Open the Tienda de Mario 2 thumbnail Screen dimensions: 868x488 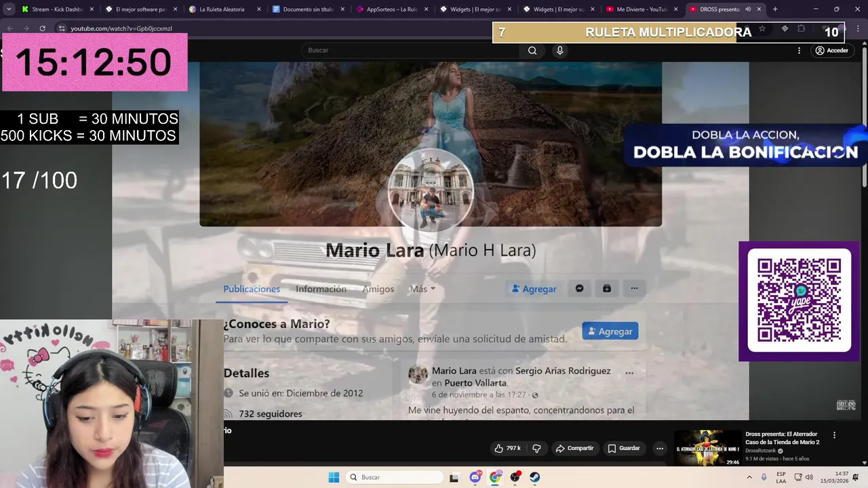coord(707,447)
